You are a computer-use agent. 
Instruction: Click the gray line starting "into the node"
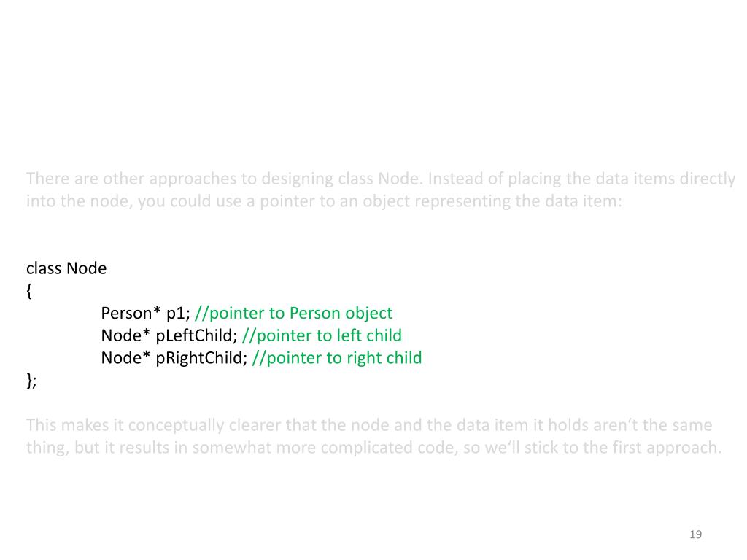click(x=324, y=201)
